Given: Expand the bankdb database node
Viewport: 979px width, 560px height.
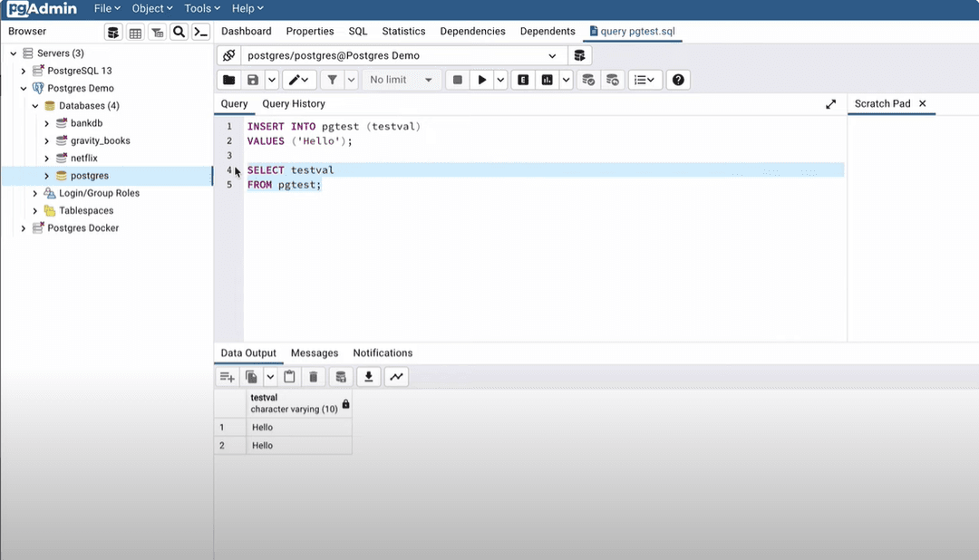Looking at the screenshot, I should pyautogui.click(x=47, y=123).
